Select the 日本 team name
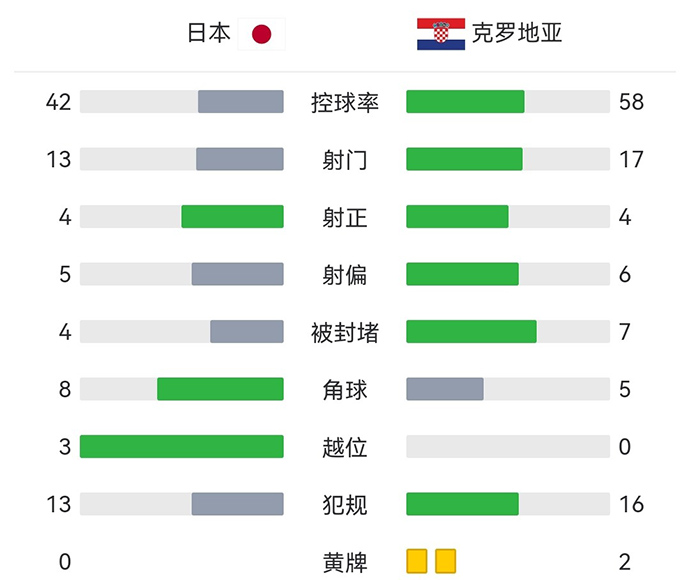The width and height of the screenshot is (690, 580). pos(209,34)
